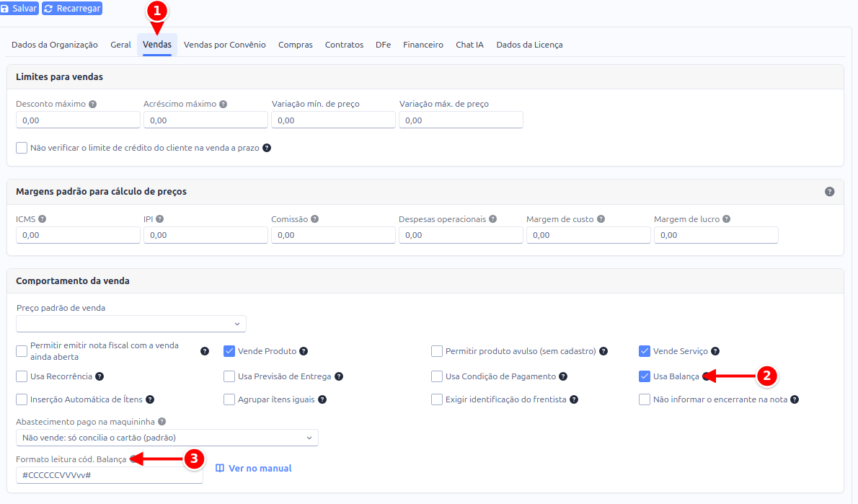Toggle the Usa Balança checkbox
The image size is (858, 504).
[x=645, y=376]
